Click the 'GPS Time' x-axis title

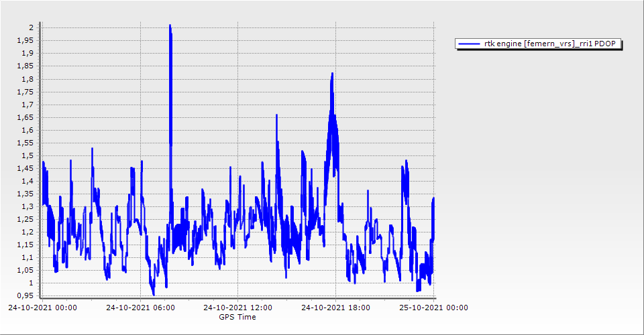(x=237, y=317)
